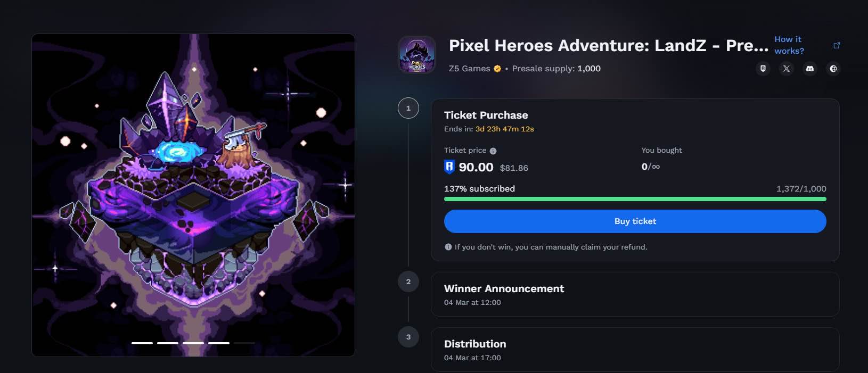Viewport: 868px width, 373px height.
Task: Click the RON token icon beside 90.00
Action: tap(449, 167)
